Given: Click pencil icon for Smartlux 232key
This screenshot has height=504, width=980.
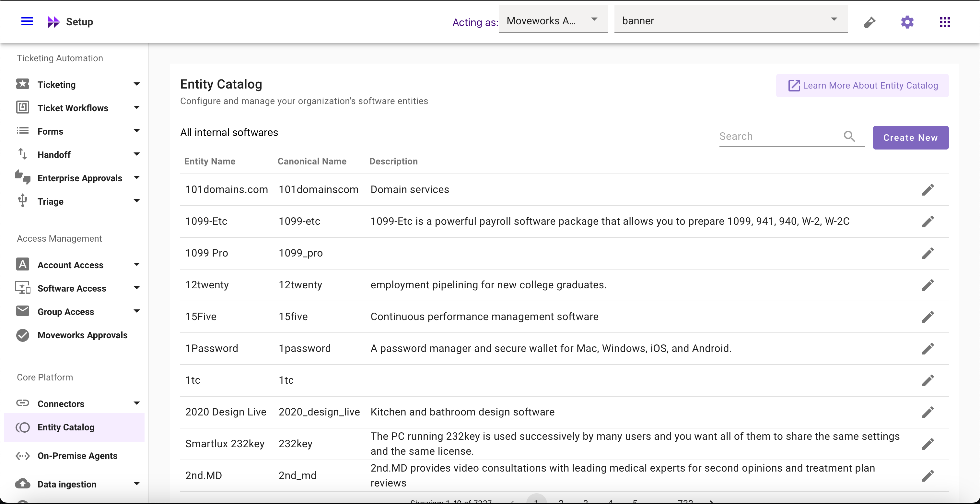Looking at the screenshot, I should point(928,444).
